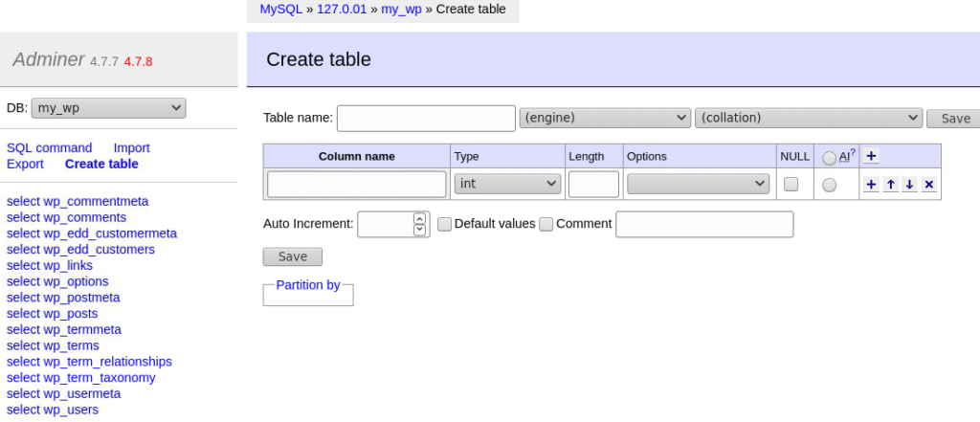This screenshot has height=422, width=980.
Task: Tick the Comment checkbox
Action: [x=546, y=224]
